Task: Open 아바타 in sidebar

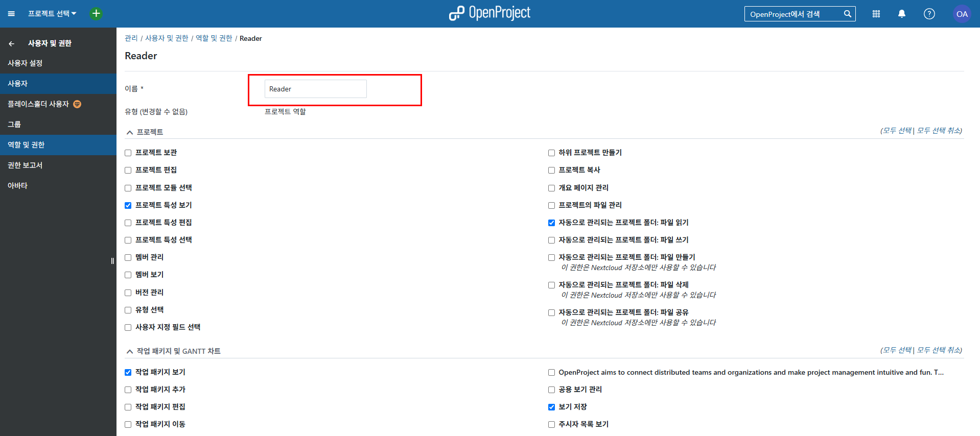Action: pos(58,186)
